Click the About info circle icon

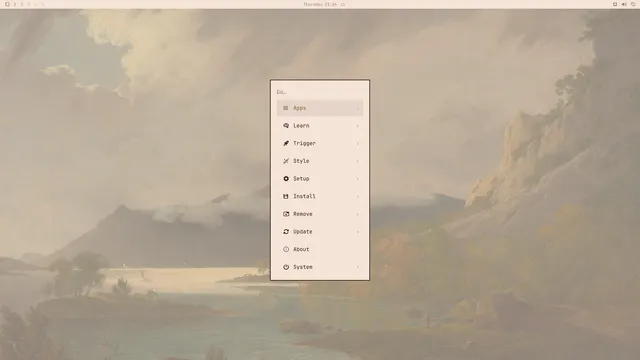286,249
